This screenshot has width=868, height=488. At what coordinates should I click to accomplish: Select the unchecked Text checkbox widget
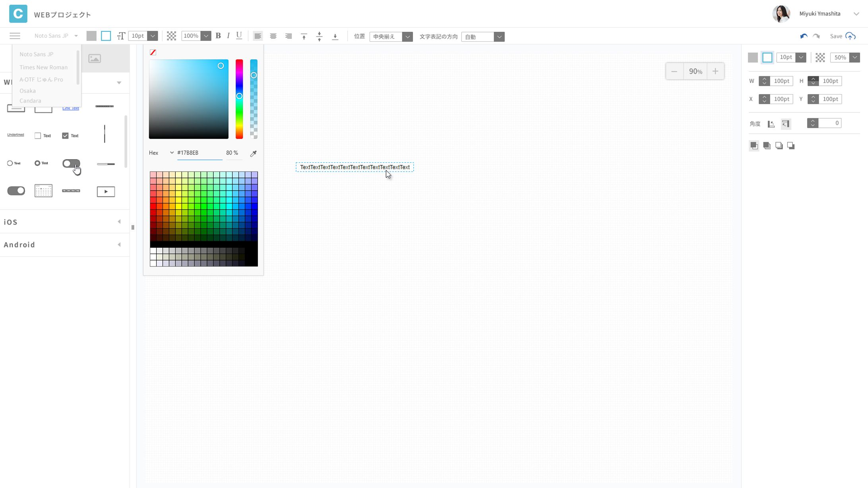[38, 136]
